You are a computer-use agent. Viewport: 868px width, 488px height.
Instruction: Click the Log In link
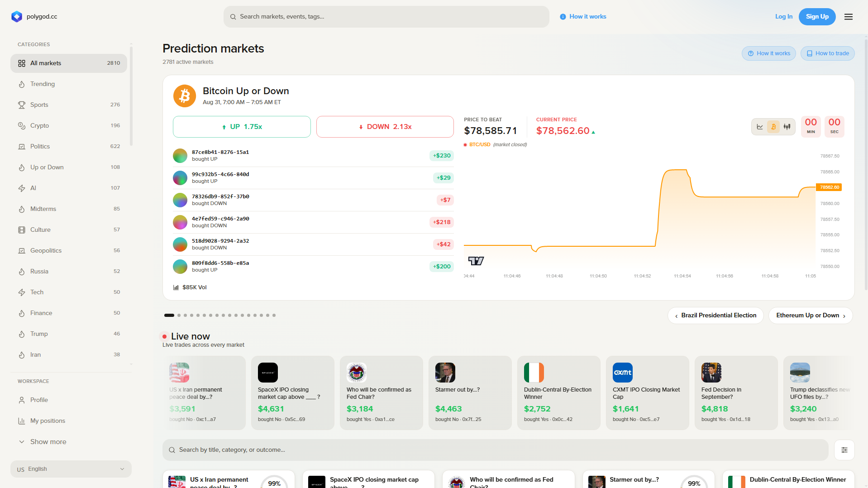coord(784,17)
